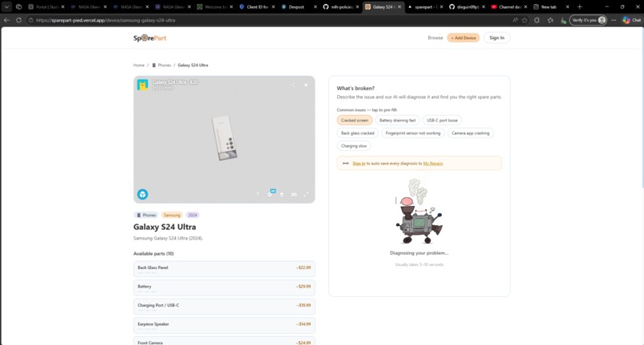Click the browser vertical scrollbar

tap(642, 107)
